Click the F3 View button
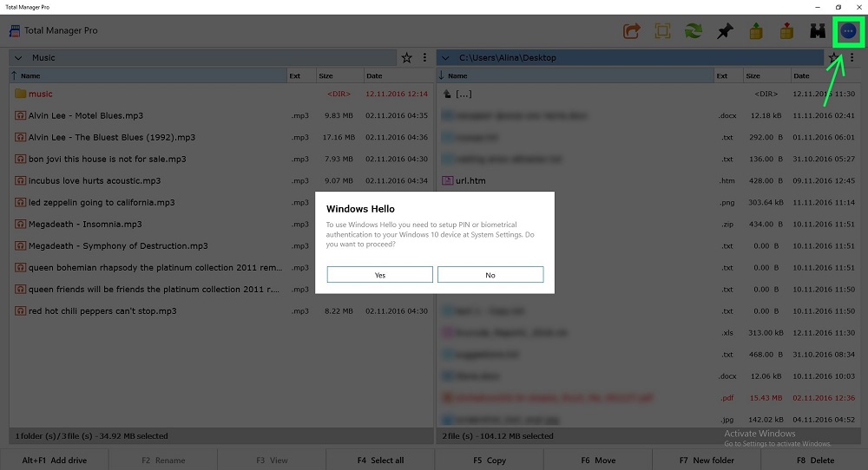Screen dimensions: 868x470 272,460
